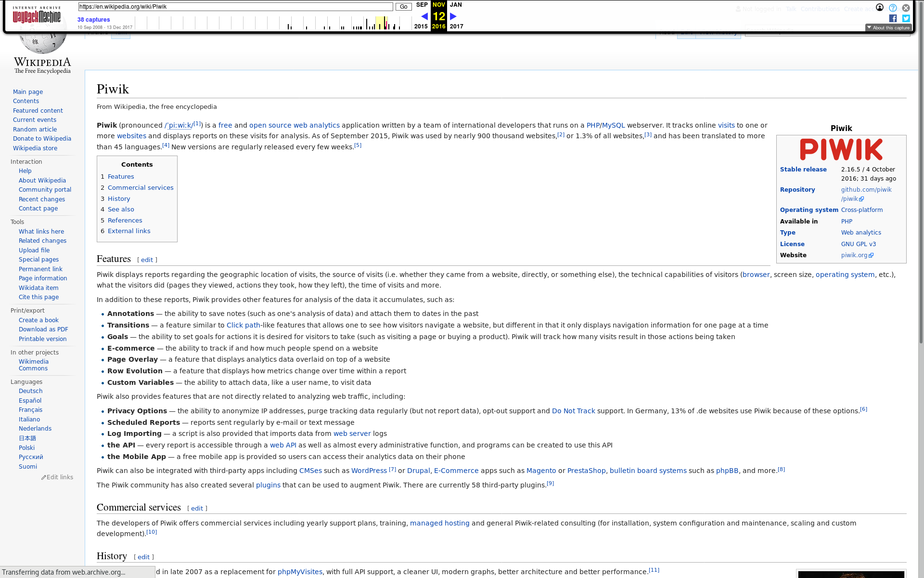This screenshot has height=578, width=924.
Task: Open Printable version link
Action: [43, 339]
